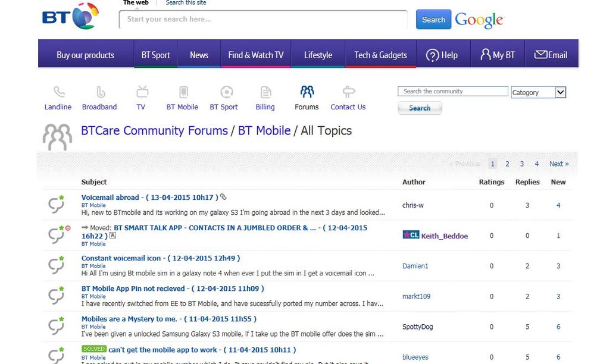Viewport: 594px width, 364px height.
Task: Open BT Mobile App Pin not recieved topic
Action: pyautogui.click(x=173, y=288)
